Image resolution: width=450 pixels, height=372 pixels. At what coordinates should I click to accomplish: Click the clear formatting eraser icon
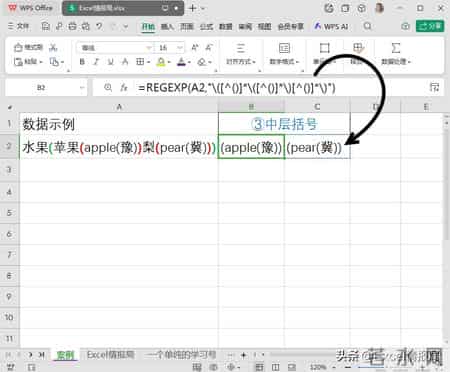(202, 62)
